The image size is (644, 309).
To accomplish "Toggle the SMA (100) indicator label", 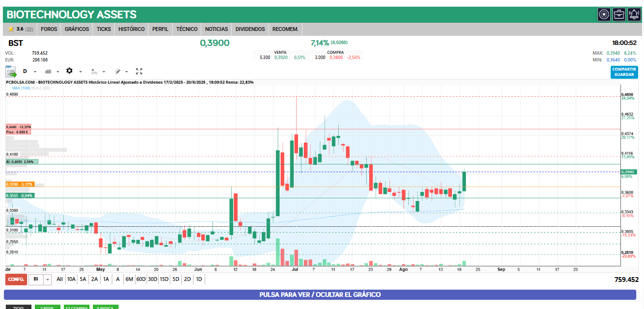I will coord(21,88).
